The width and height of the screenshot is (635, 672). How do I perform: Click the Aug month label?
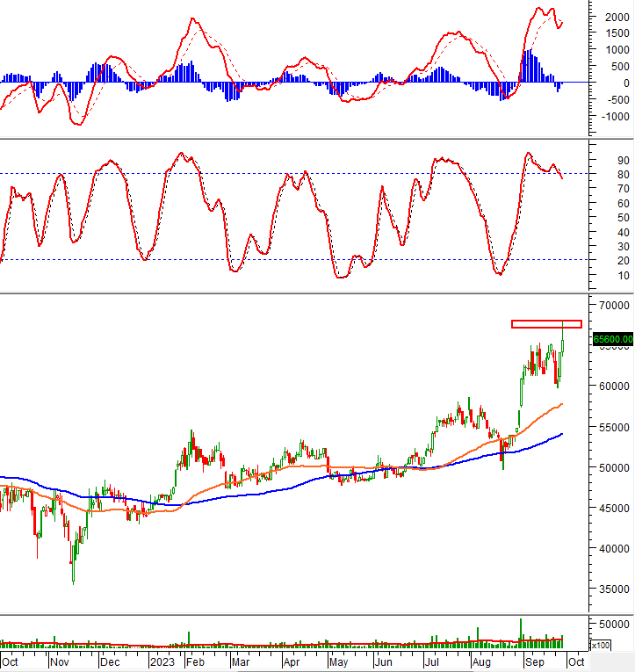[481, 662]
